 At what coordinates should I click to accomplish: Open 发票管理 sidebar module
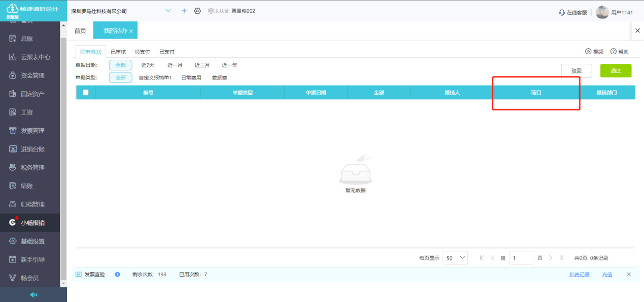(x=32, y=131)
